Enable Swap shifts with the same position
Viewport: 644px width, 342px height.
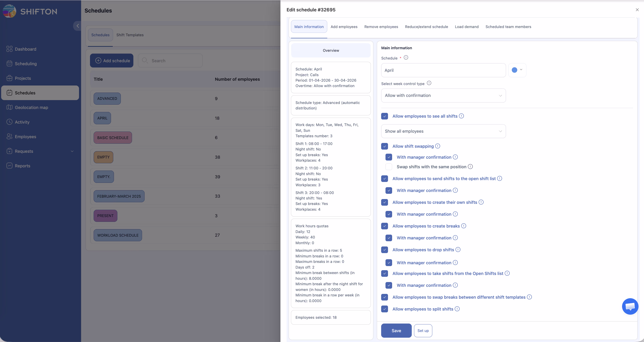click(388, 167)
